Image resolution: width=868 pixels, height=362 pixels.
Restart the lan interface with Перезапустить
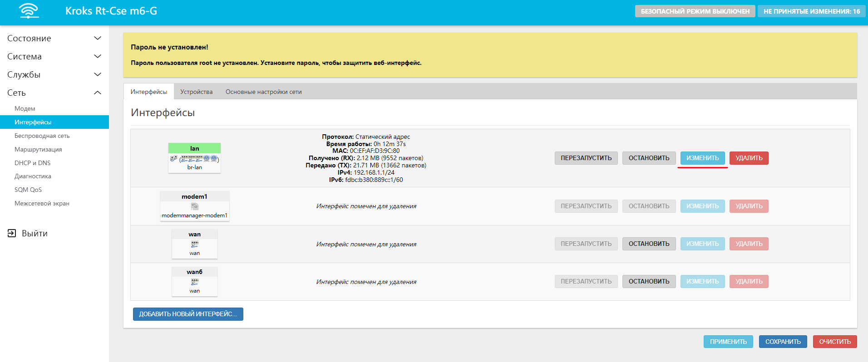(x=586, y=158)
